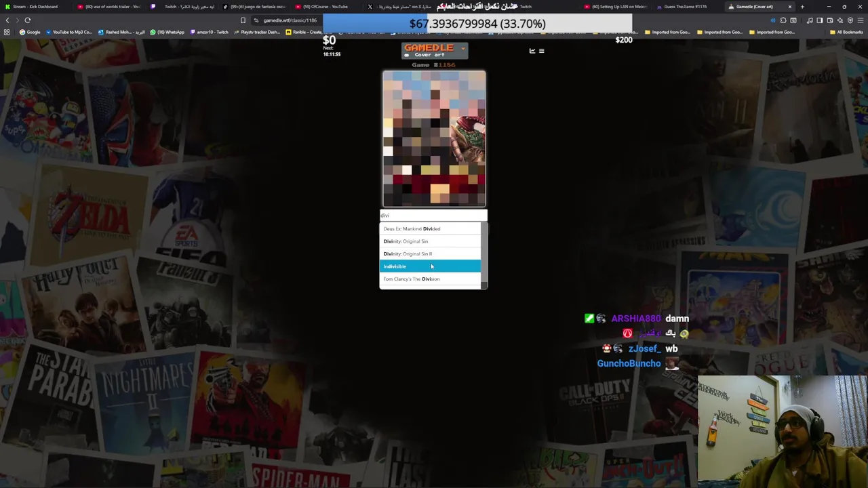This screenshot has width=868, height=488.
Task: Click the ARSHIA880 chat username
Action: (635, 319)
